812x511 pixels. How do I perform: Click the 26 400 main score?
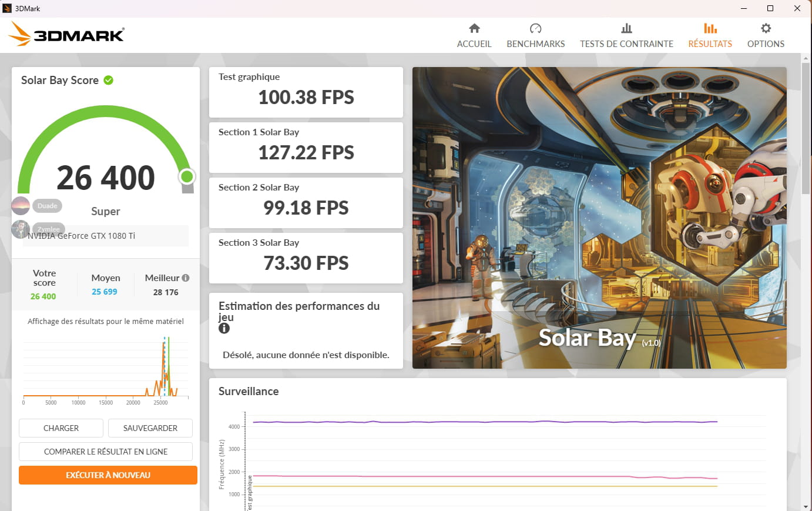click(x=106, y=178)
